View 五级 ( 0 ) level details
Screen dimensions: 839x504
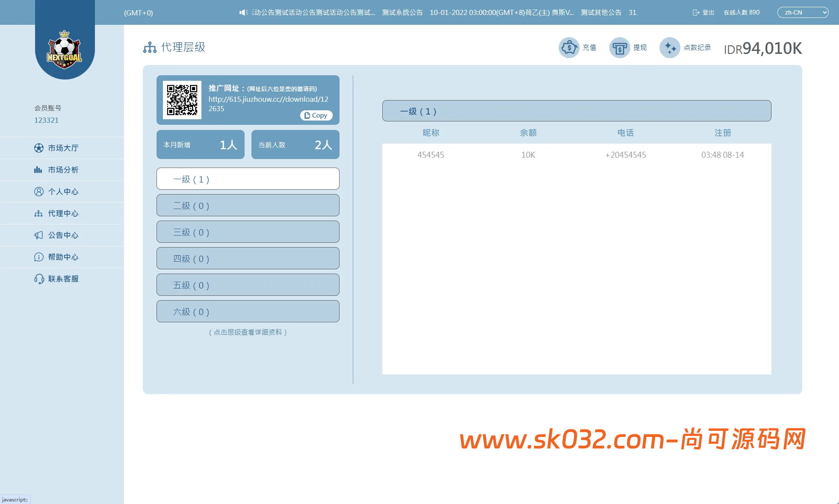pyautogui.click(x=248, y=285)
